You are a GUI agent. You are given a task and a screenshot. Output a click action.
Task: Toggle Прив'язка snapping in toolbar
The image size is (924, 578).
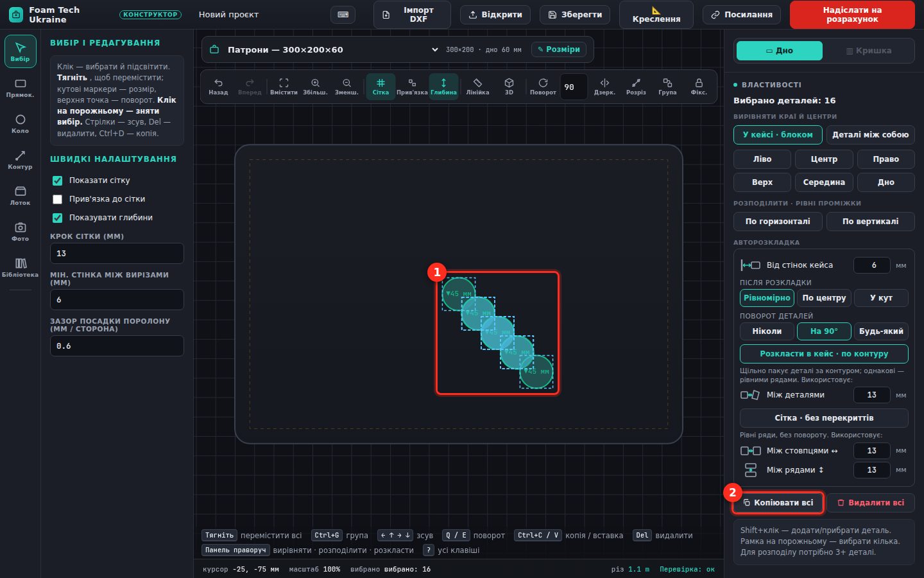[x=412, y=87]
